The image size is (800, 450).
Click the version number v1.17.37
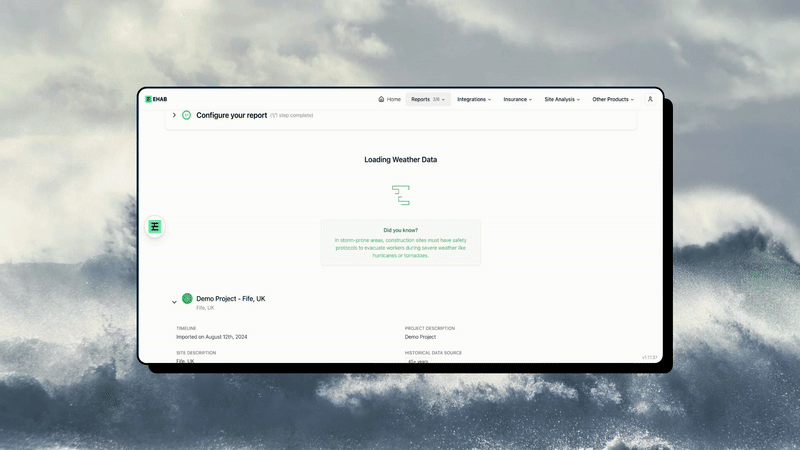[649, 357]
